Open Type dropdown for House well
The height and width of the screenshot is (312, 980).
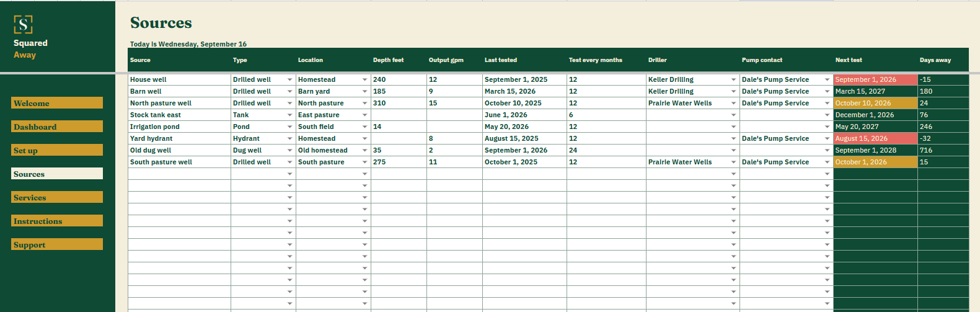tap(289, 80)
